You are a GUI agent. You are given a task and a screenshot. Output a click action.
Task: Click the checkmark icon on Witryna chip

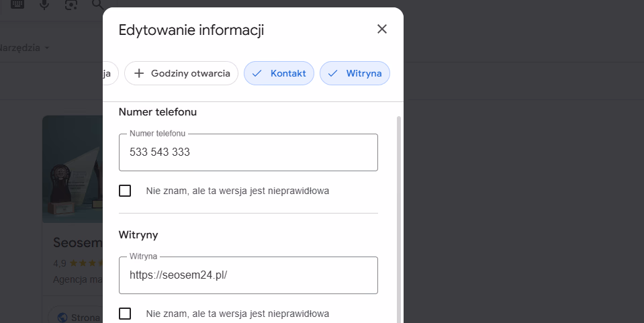[332, 73]
